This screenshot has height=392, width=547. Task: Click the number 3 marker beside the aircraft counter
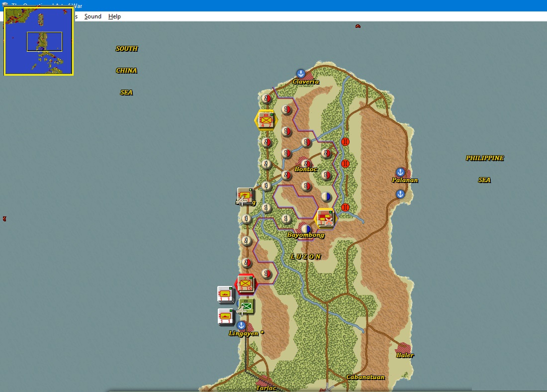point(266,186)
